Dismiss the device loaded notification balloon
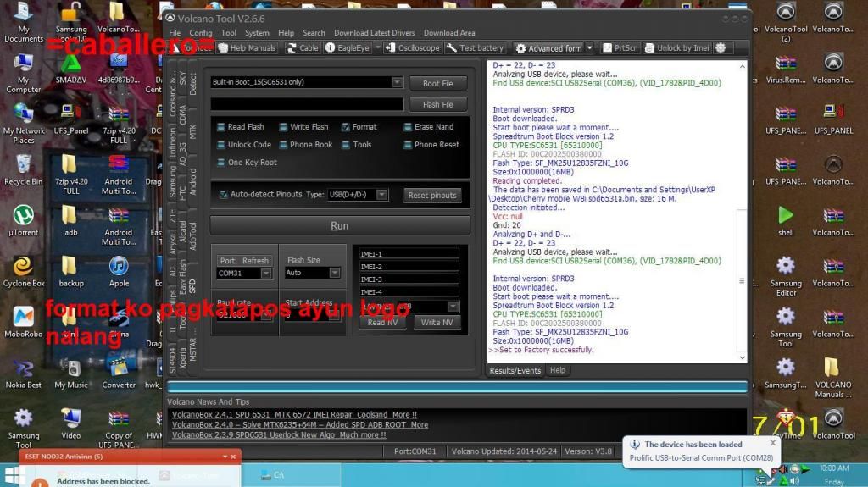This screenshot has height=487, width=868. click(773, 443)
